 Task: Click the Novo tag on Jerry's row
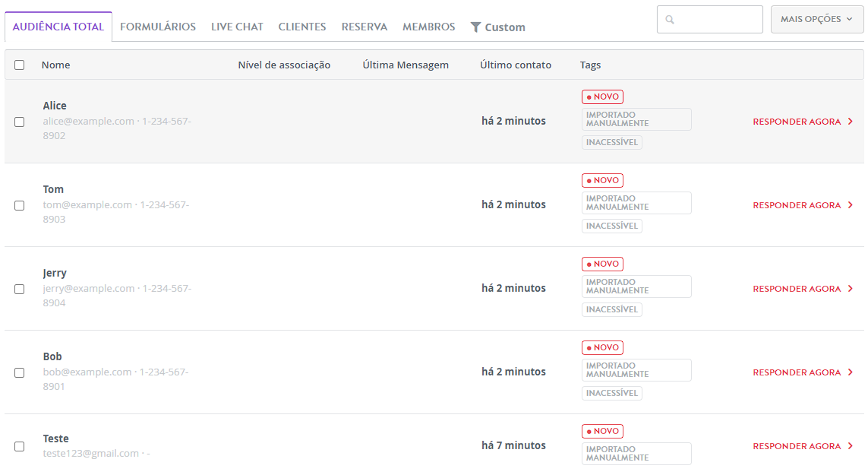602,264
